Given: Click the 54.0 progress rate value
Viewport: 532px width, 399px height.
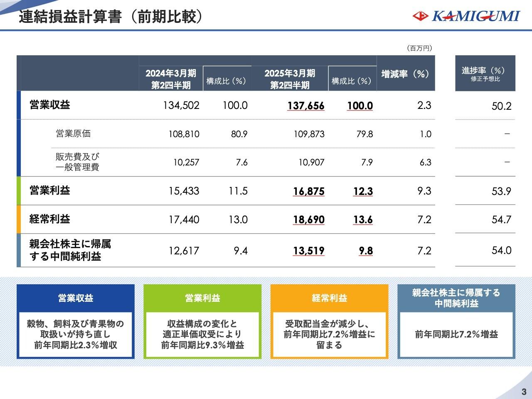Looking at the screenshot, I should (x=502, y=250).
